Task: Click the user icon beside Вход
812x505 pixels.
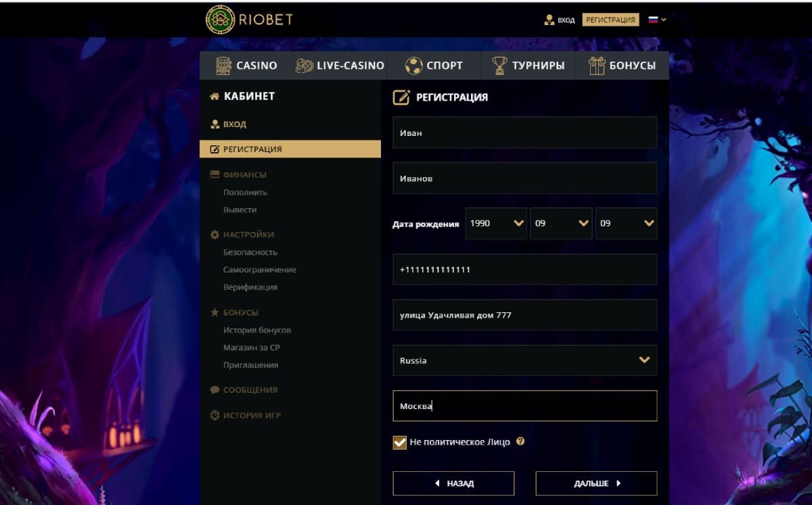Action: [549, 20]
